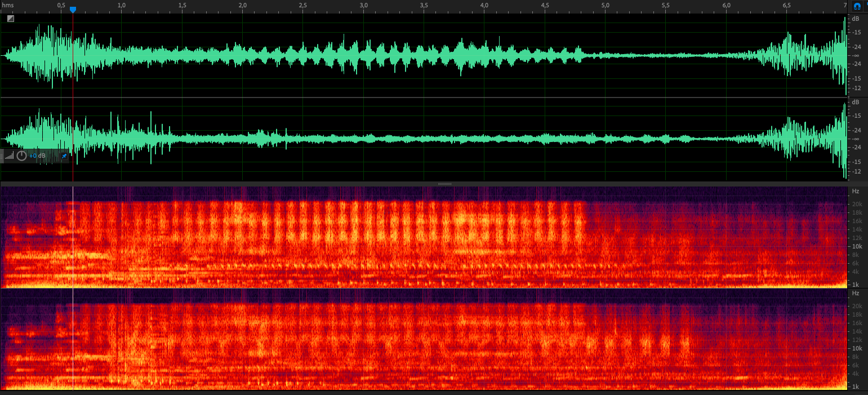The image size is (868, 395).
Task: Click the 5,0 second mark on the timeline
Action: [605, 5]
